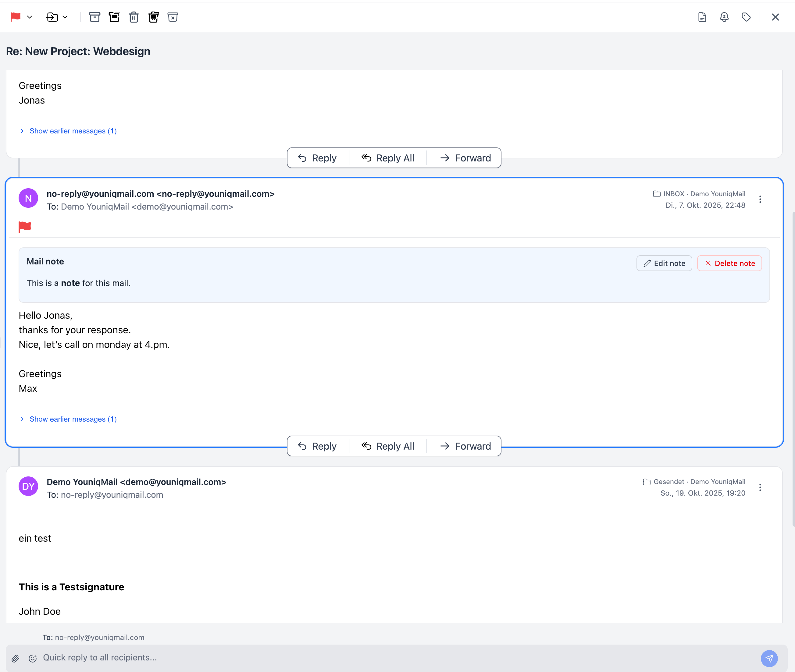
Task: Click Reply All under Max's message
Action: click(387, 446)
